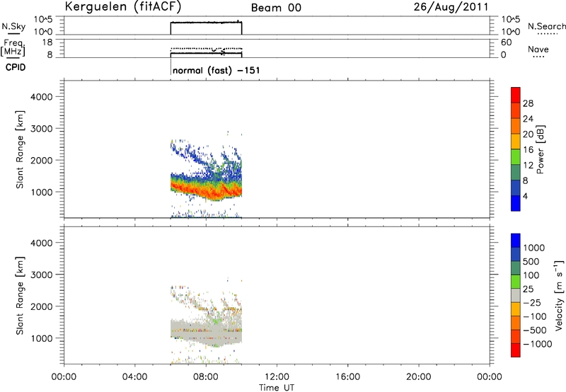The image size is (566, 392).
Task: Click the '12:00' time axis label
Action: pos(277,377)
